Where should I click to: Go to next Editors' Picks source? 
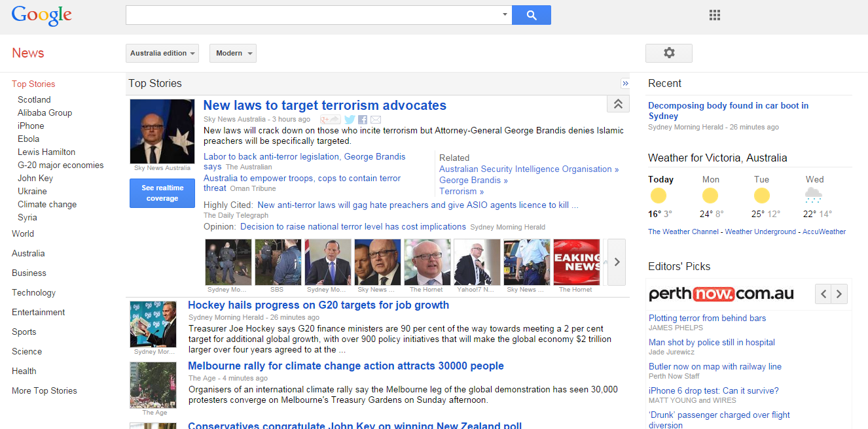pos(839,294)
